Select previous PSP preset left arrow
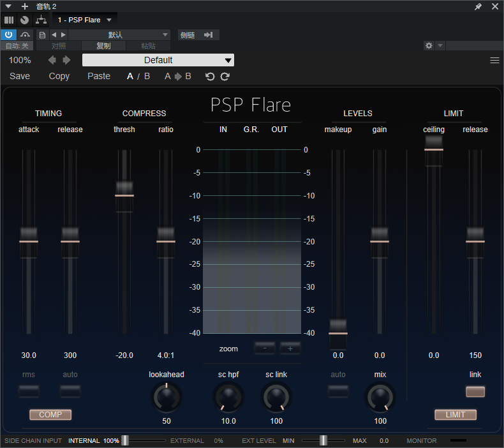The height and width of the screenshot is (448, 504). [52, 60]
